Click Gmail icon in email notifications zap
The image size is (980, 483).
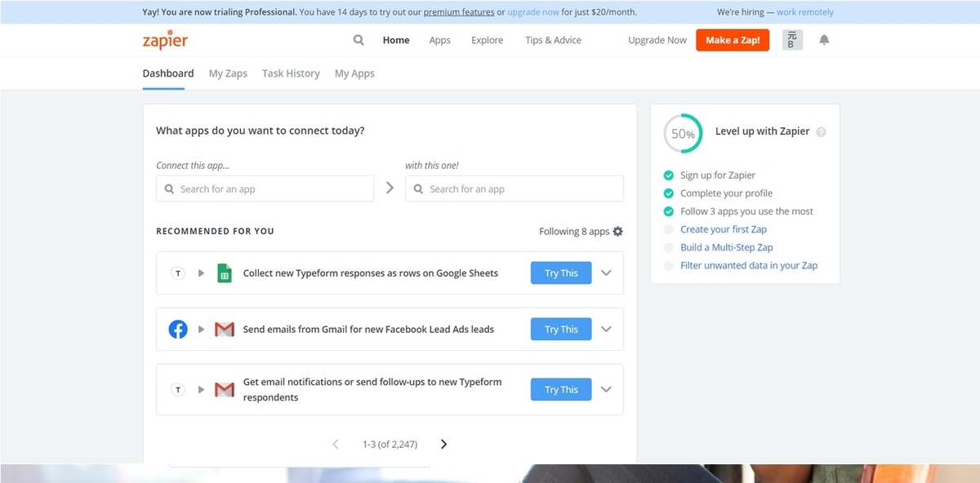click(x=225, y=390)
